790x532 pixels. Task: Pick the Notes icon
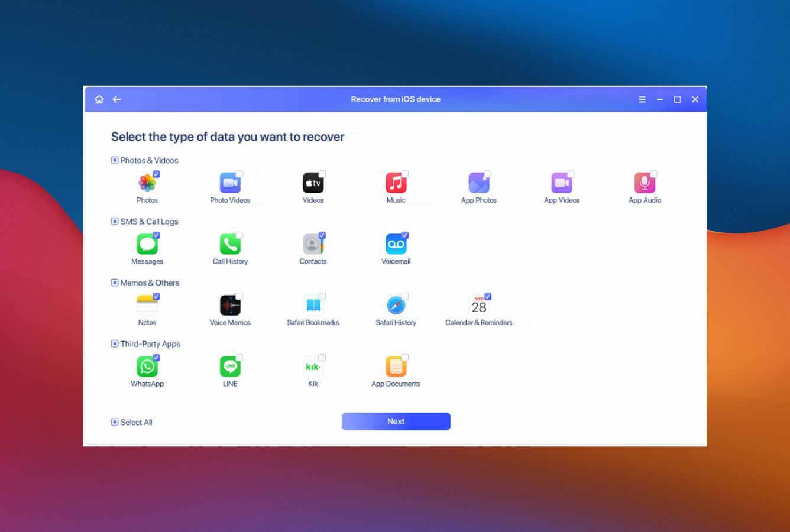[147, 306]
